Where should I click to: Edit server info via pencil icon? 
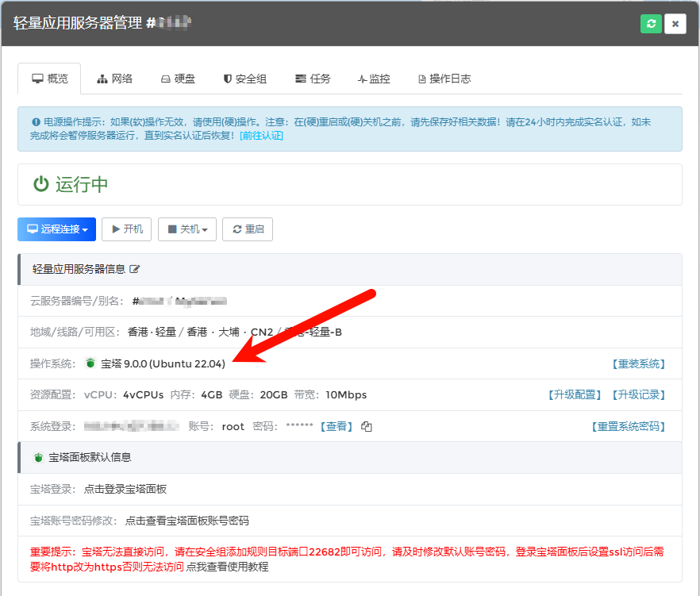tap(134, 269)
